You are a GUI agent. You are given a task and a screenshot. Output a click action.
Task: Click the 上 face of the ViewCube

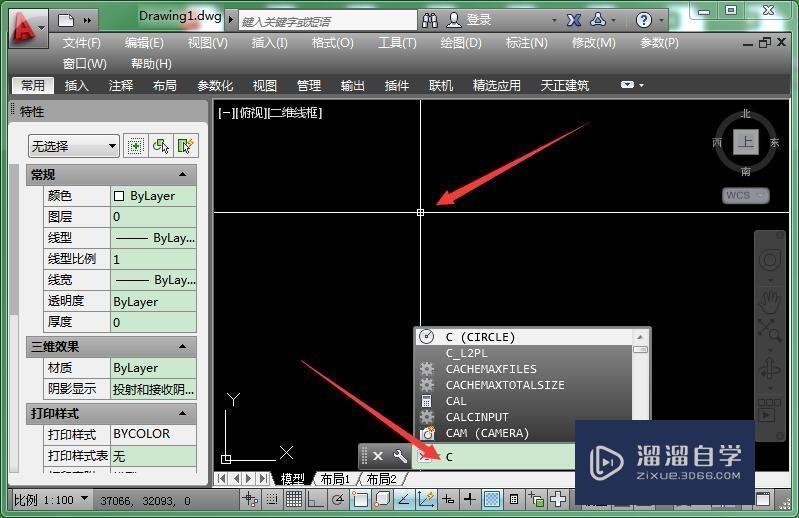click(745, 142)
